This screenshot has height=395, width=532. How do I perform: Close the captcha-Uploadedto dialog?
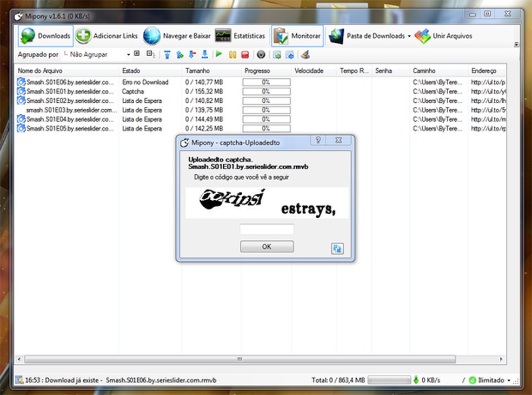[338, 140]
